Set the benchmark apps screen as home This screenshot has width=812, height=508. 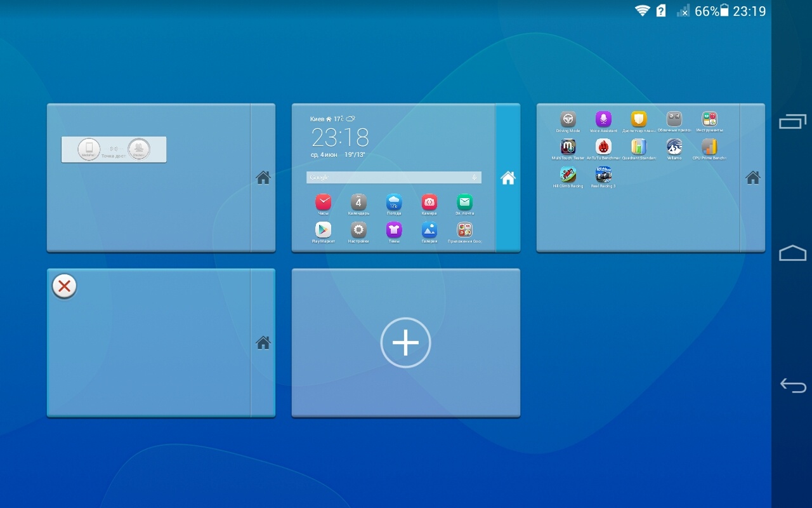(x=753, y=178)
